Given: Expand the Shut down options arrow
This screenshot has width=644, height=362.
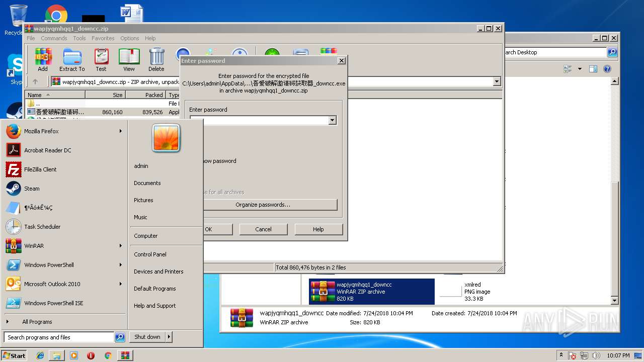Looking at the screenshot, I should coord(169,337).
